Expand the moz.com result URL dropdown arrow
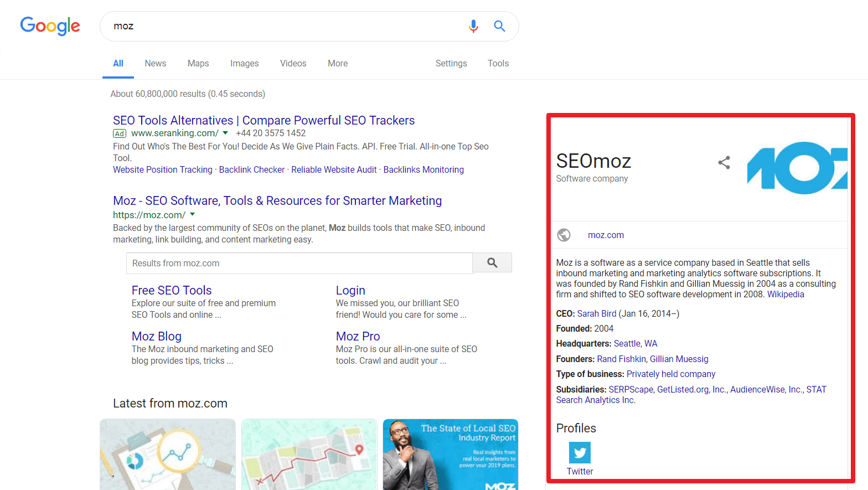The width and height of the screenshot is (868, 490). [x=193, y=214]
